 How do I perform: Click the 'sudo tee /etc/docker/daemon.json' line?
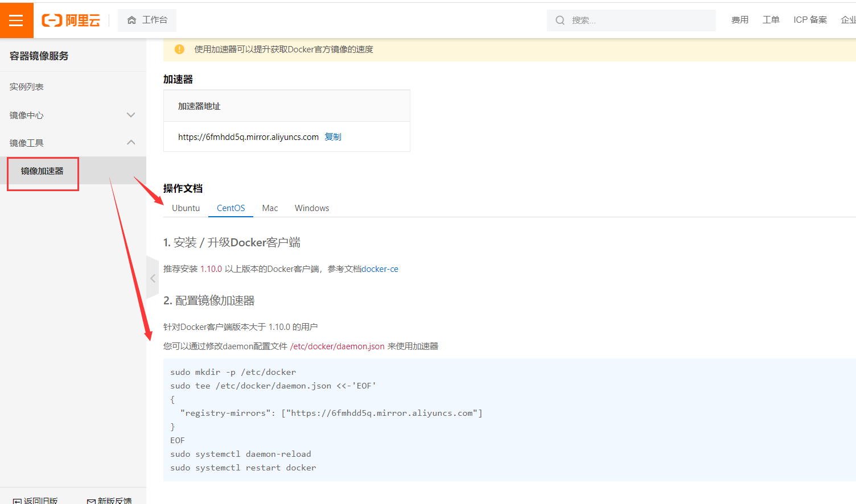click(x=273, y=386)
